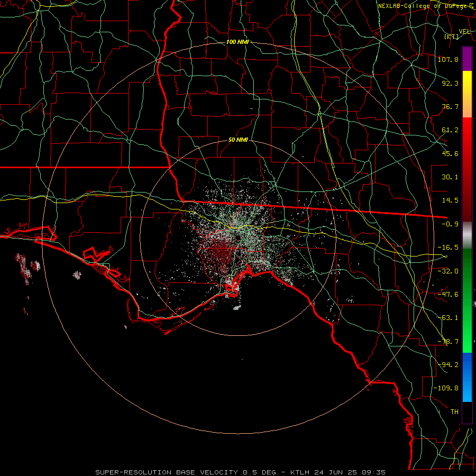Select the 61.2 value on velocity scale
The width and height of the screenshot is (476, 476).
coord(450,130)
